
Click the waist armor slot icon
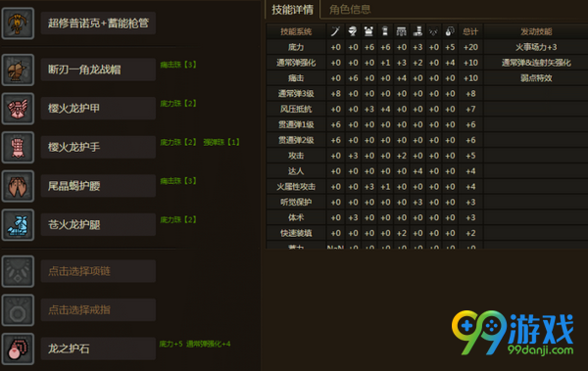pos(18,186)
